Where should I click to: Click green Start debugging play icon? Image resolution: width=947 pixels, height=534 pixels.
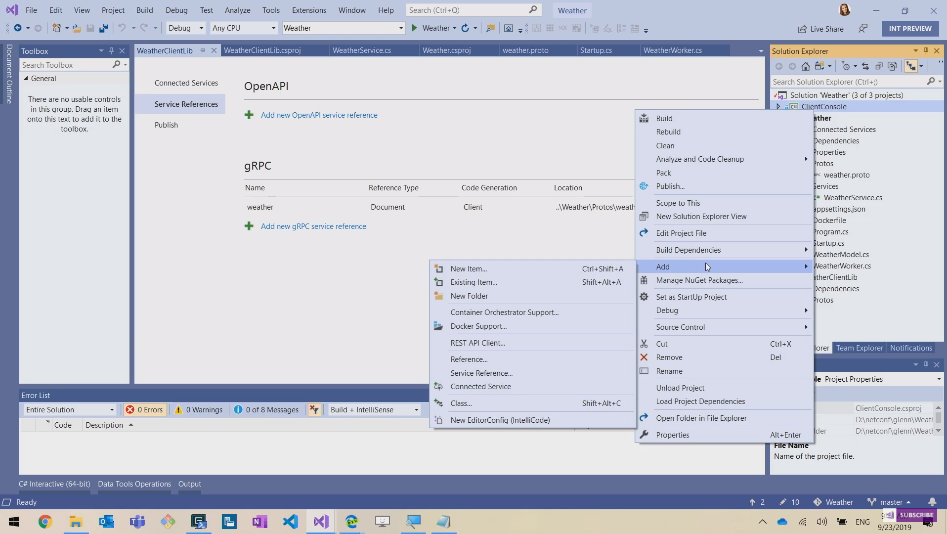(x=414, y=28)
